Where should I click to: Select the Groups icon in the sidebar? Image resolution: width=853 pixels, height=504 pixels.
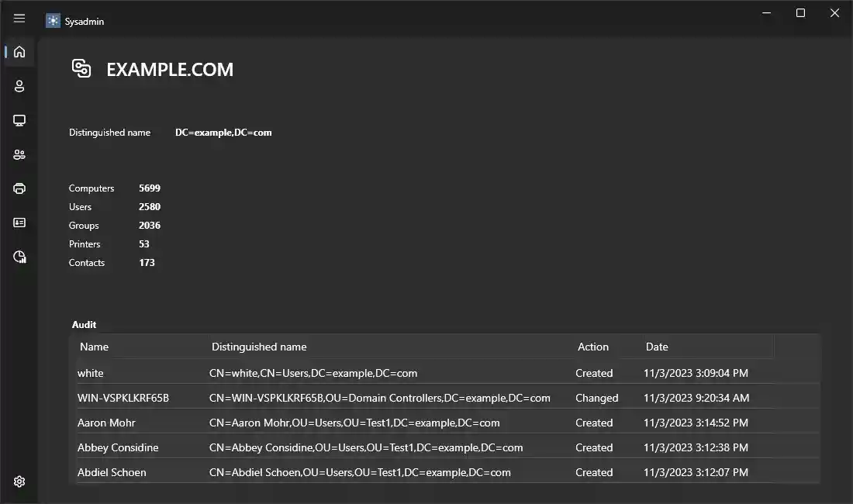[x=19, y=154]
